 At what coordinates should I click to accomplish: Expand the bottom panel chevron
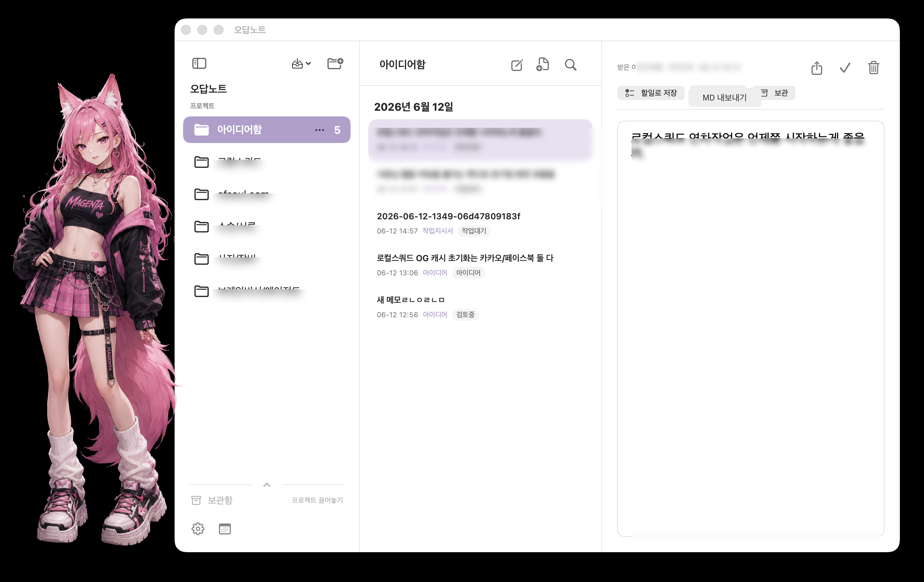pos(267,485)
